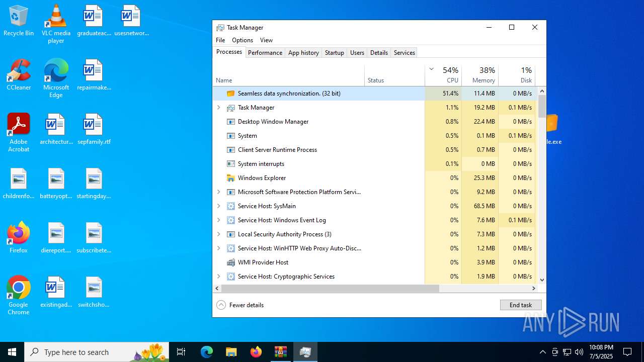Select the architectur Word document icon

click(56, 129)
